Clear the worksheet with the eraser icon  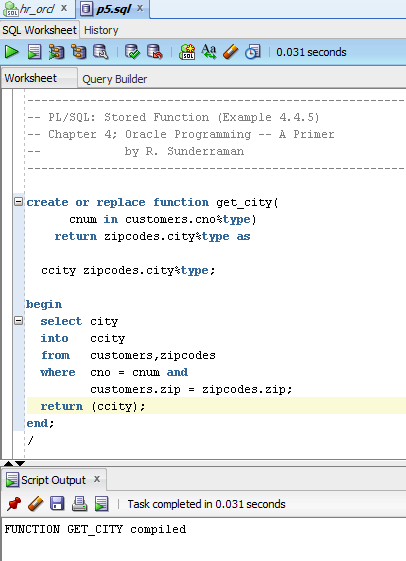coord(230,52)
